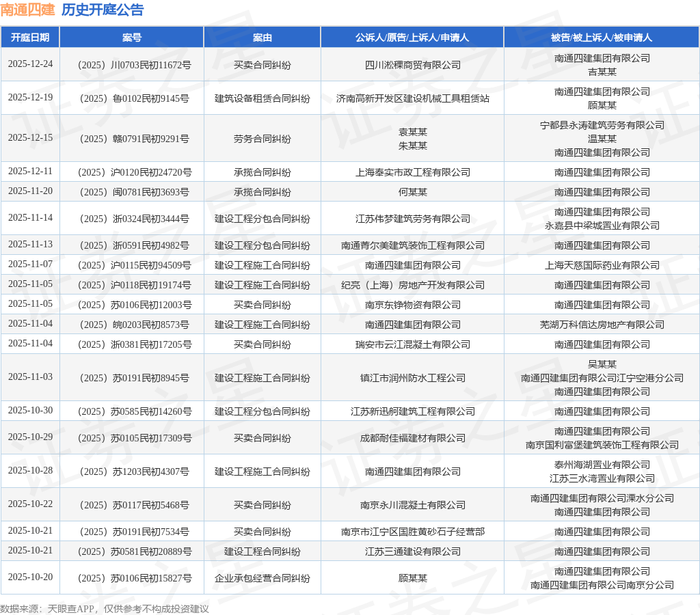The width and height of the screenshot is (700, 615).
Task: Click defendant 南通四建集团有限公司南京分公司
Action: click(602, 585)
